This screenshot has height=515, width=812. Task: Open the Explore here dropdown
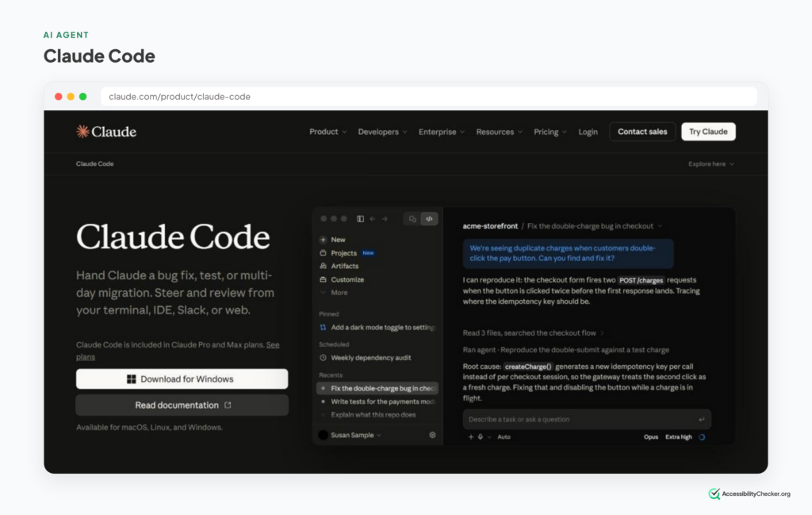[711, 163]
